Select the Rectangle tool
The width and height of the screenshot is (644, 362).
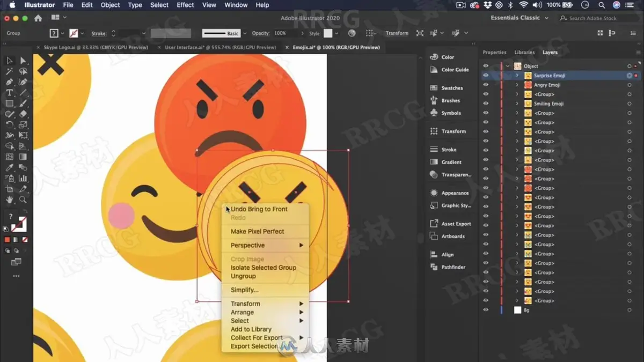pos(9,104)
